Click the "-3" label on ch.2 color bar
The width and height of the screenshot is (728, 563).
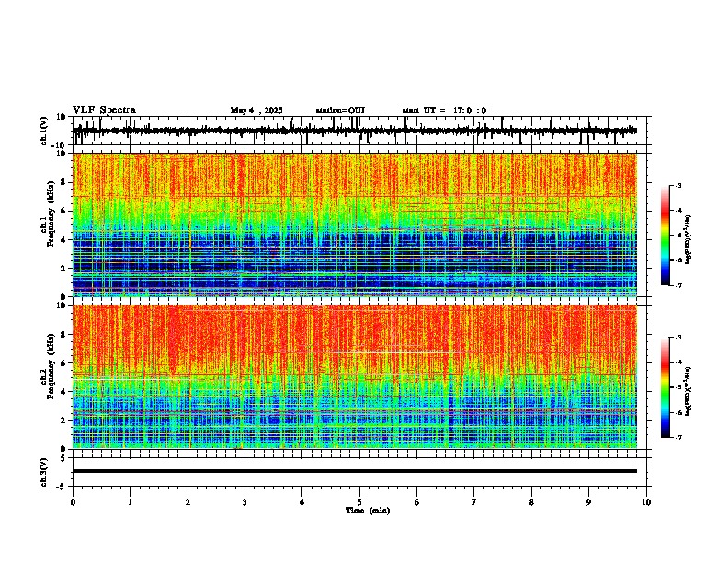pyautogui.click(x=678, y=338)
